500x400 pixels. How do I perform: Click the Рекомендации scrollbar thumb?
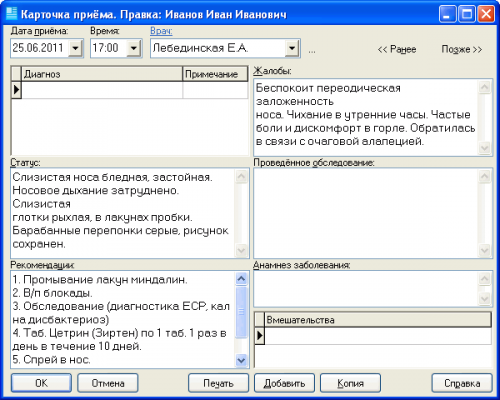coord(241,312)
